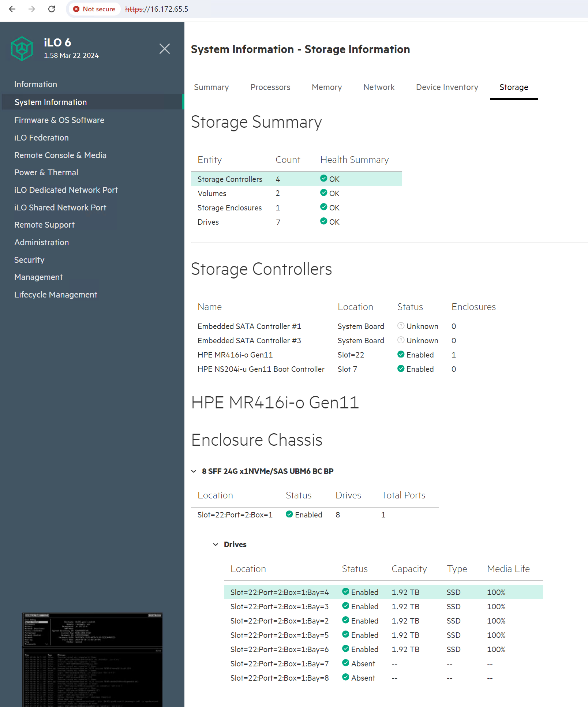Open Power & Thermal section
Viewport: 588px width, 707px height.
pyautogui.click(x=46, y=172)
